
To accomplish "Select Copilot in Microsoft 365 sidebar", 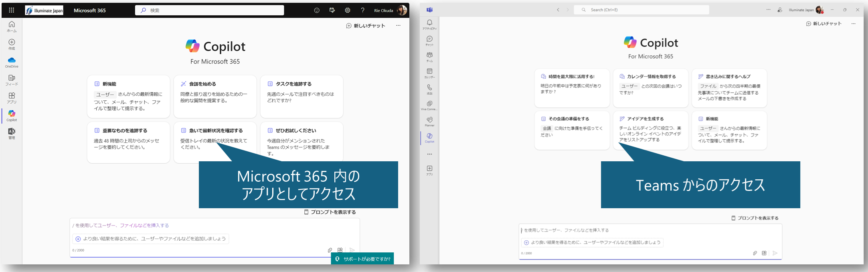I will coord(12,116).
